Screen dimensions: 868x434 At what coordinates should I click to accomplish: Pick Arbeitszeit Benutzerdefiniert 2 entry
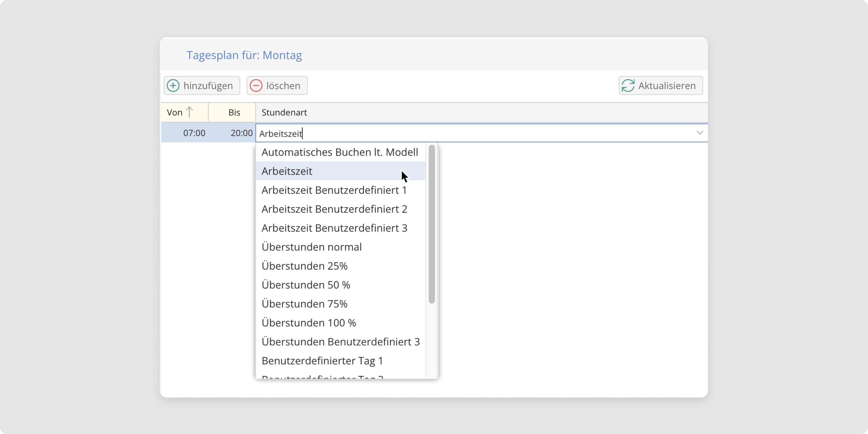(334, 209)
